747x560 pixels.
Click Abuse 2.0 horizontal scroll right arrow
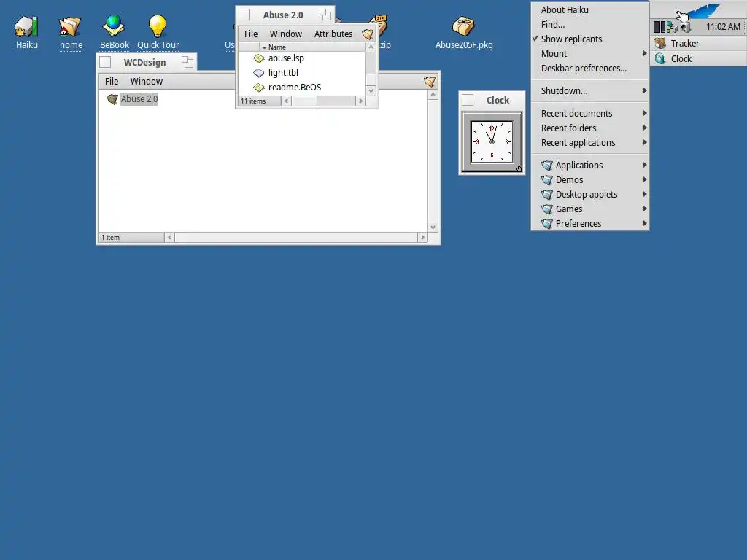[x=360, y=101]
